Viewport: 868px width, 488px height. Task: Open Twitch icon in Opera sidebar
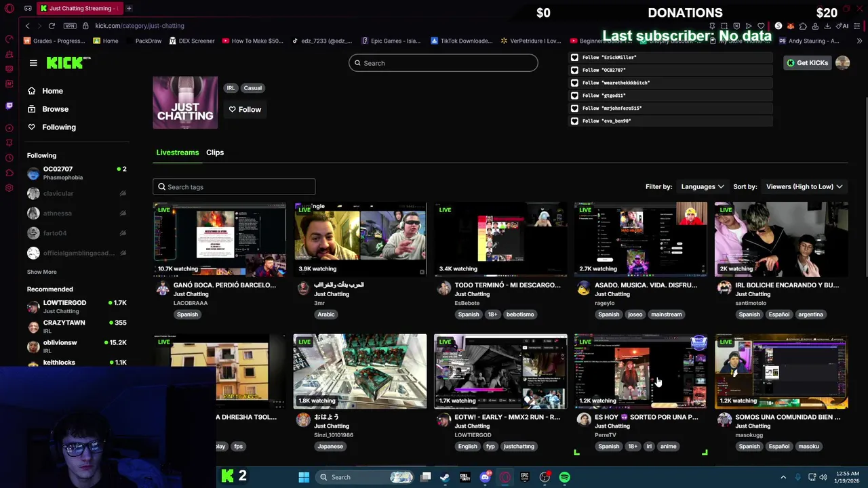9,106
